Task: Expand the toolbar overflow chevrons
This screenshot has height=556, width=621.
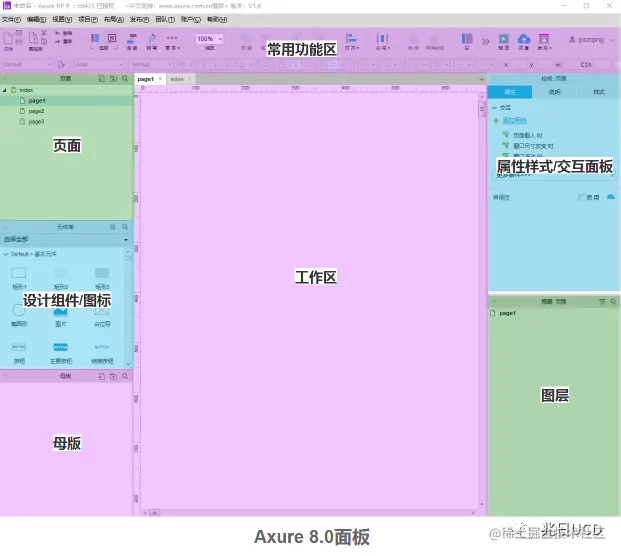Action: [x=486, y=41]
